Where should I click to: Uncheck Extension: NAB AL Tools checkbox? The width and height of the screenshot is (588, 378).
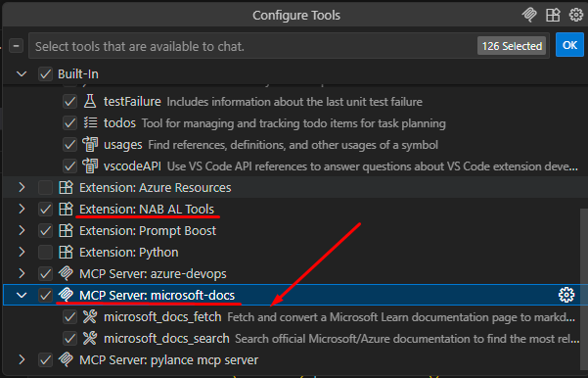point(45,210)
